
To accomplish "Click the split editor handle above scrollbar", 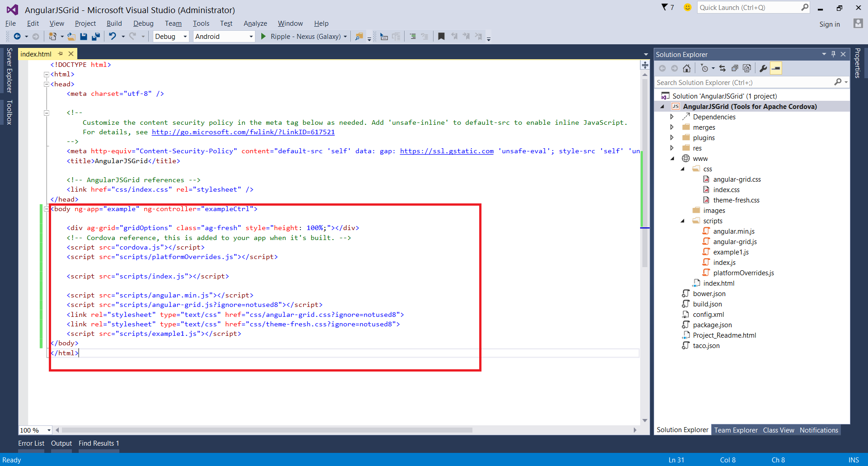I will coord(645,65).
